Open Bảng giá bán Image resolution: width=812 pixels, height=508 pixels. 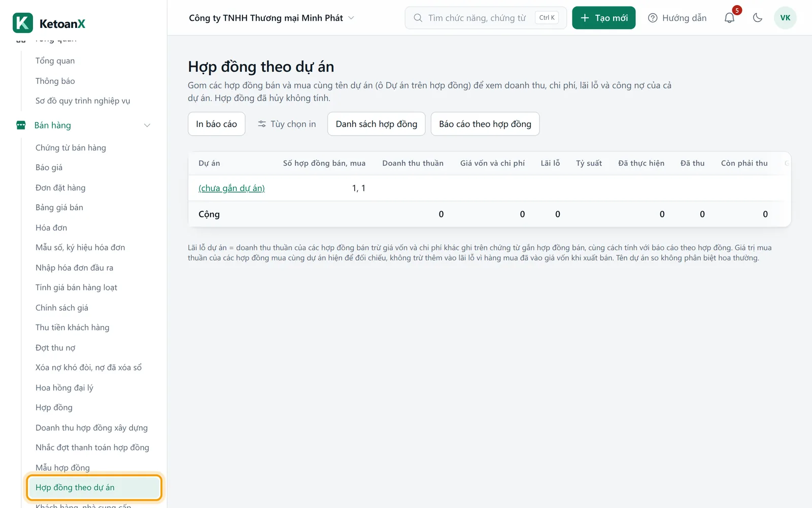[59, 207]
